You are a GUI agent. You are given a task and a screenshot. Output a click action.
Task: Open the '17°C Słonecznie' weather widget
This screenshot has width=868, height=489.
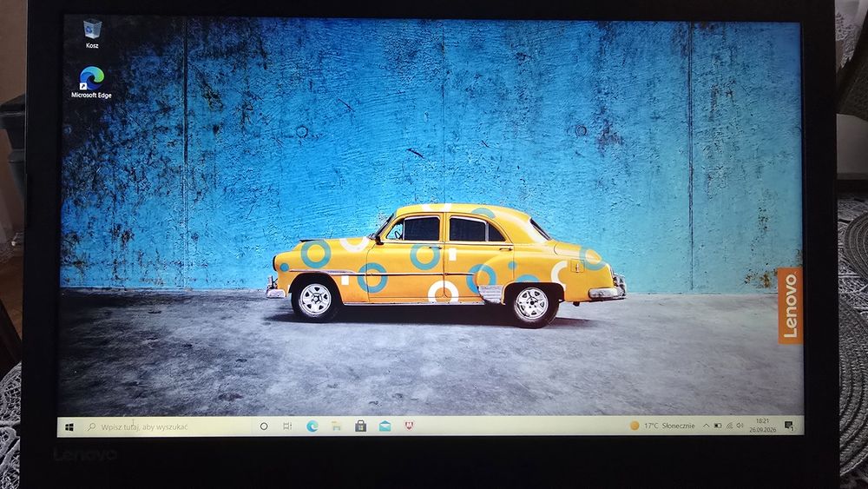662,426
